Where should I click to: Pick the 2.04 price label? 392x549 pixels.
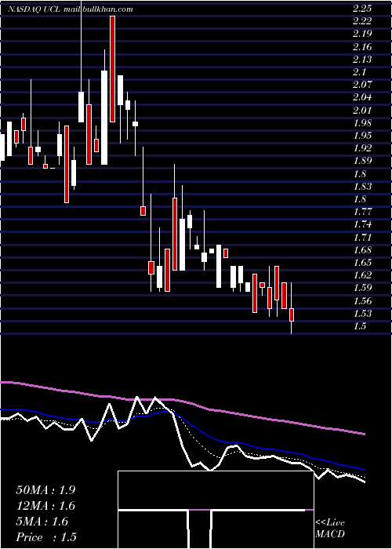362,97
